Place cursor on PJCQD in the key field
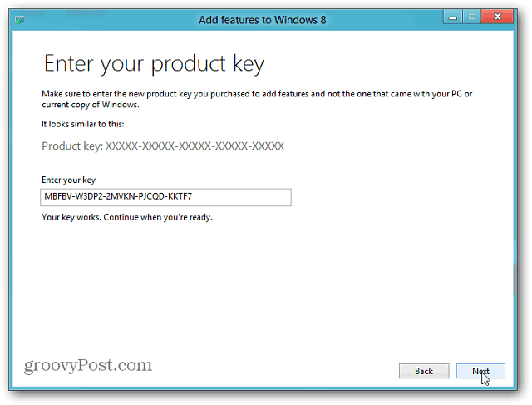532x405 pixels. 151,196
